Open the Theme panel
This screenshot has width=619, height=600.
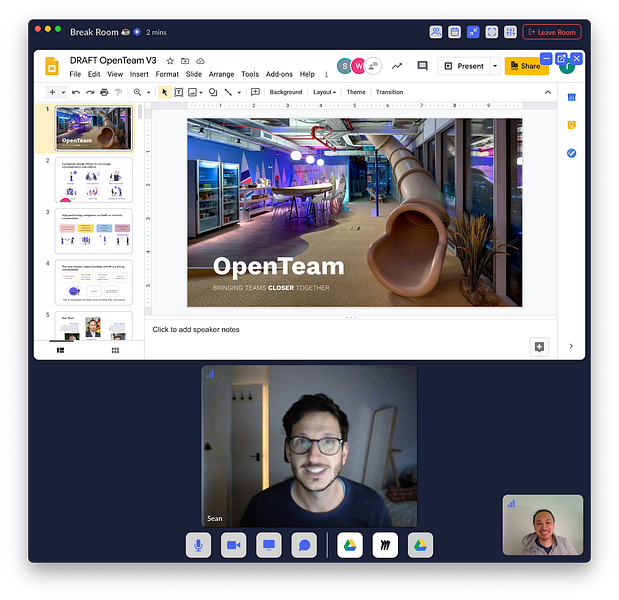(x=356, y=92)
